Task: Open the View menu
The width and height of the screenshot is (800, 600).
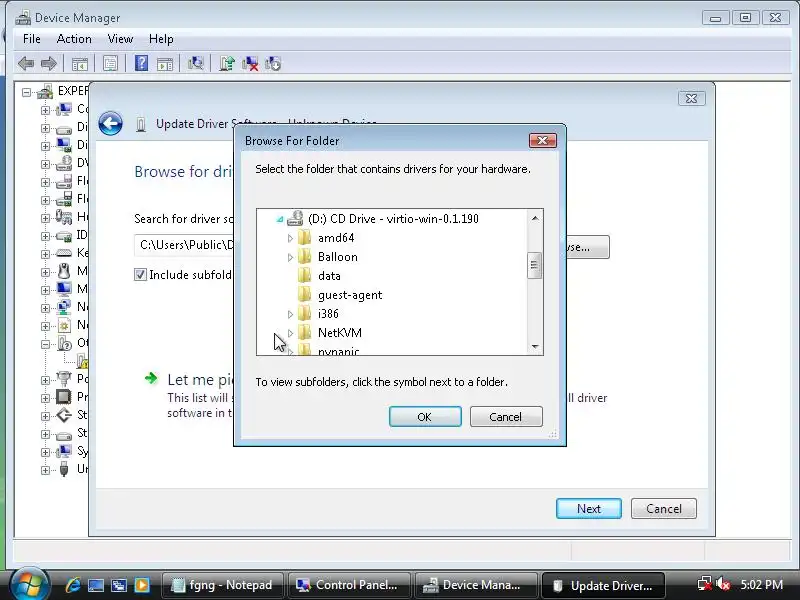Action: coord(120,39)
